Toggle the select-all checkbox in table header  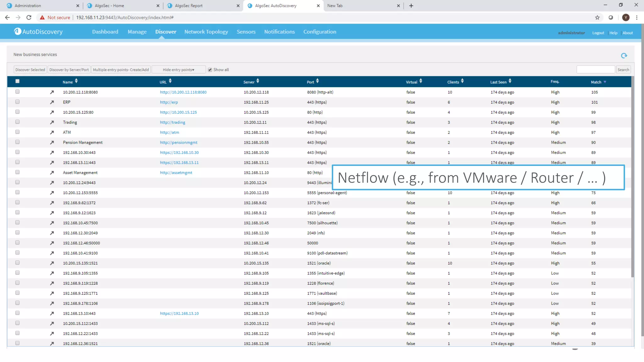[x=17, y=81]
